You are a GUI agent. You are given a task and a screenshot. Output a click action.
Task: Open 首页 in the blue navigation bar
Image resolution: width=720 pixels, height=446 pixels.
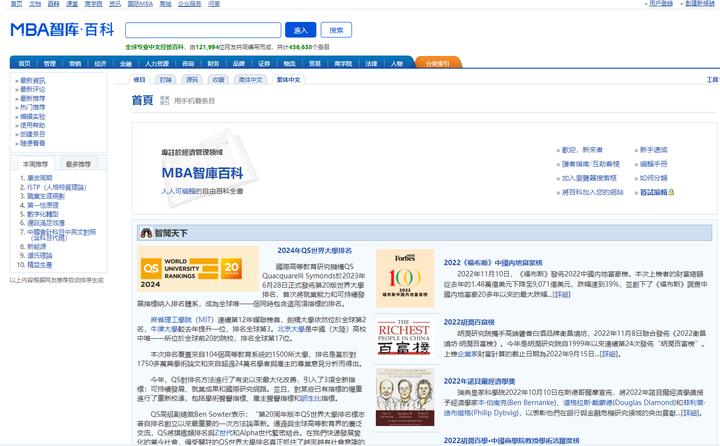tap(24, 63)
